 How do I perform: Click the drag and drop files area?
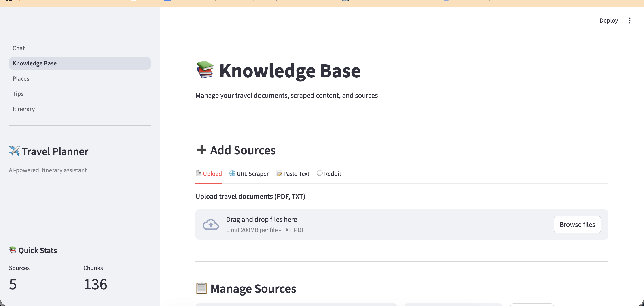tap(350, 224)
